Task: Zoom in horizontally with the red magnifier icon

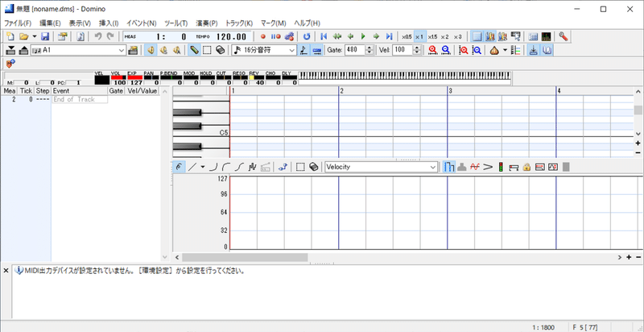Action: coord(432,50)
